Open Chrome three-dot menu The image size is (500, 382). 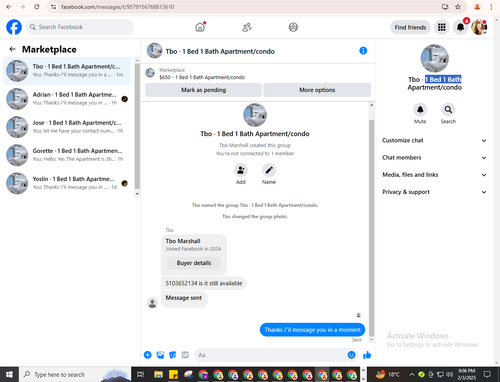tap(491, 7)
